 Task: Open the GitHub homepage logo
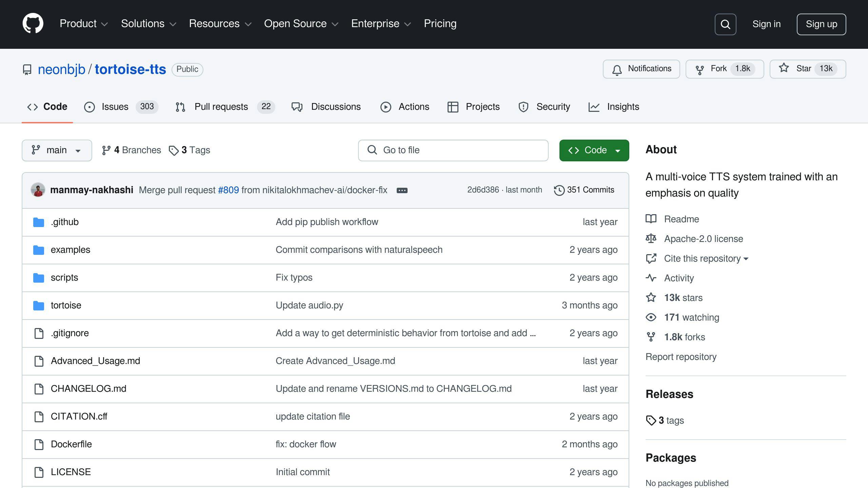pyautogui.click(x=33, y=24)
